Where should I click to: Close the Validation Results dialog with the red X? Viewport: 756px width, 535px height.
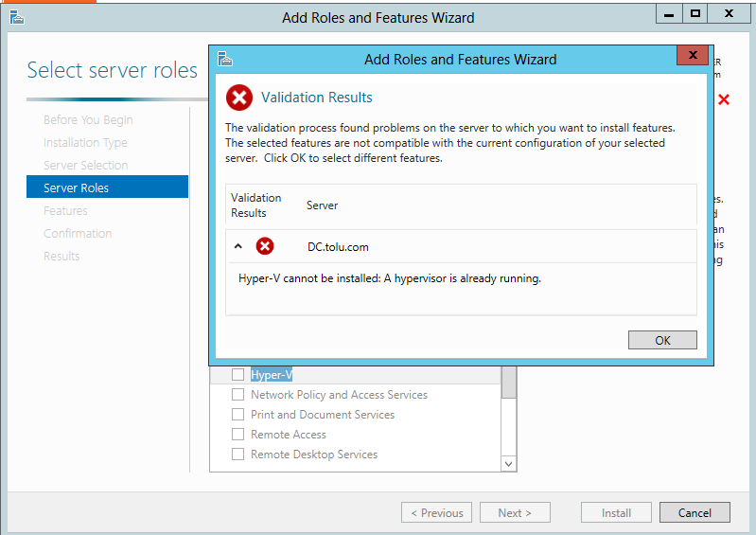click(693, 55)
